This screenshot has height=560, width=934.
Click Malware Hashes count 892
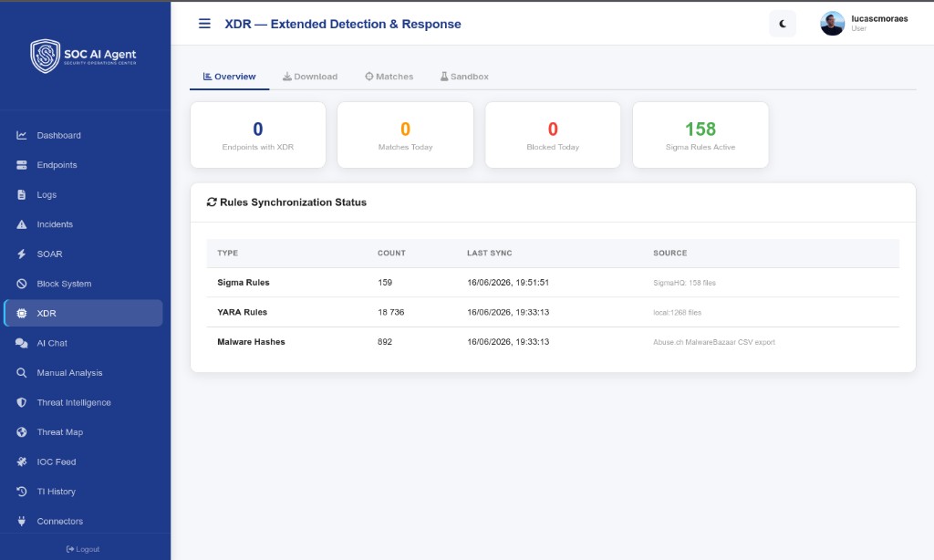385,342
